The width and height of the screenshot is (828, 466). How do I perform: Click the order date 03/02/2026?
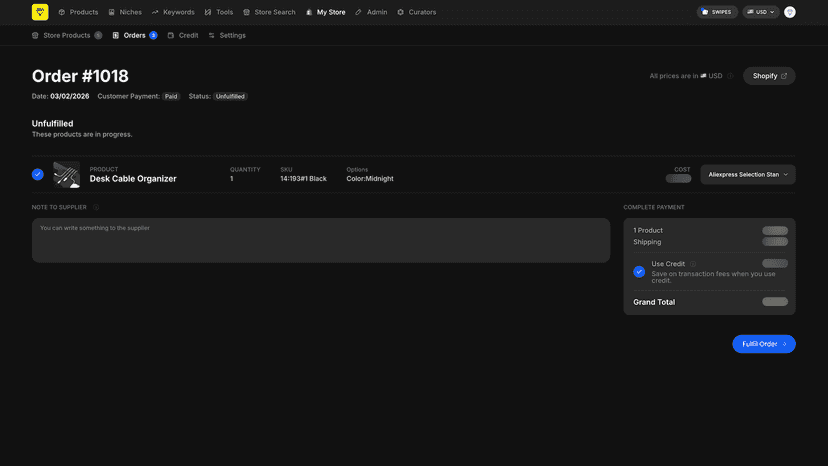coord(70,97)
